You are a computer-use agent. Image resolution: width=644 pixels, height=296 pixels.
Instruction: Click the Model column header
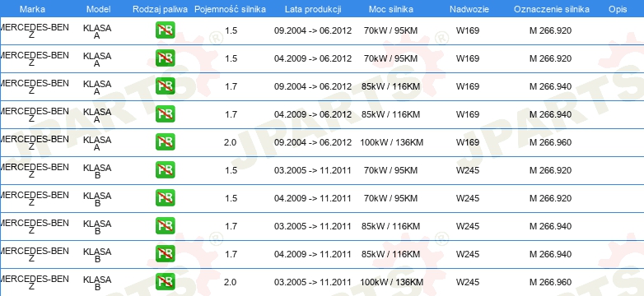point(98,9)
